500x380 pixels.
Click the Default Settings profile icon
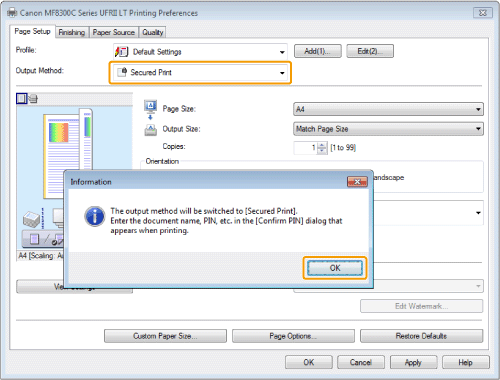point(121,52)
